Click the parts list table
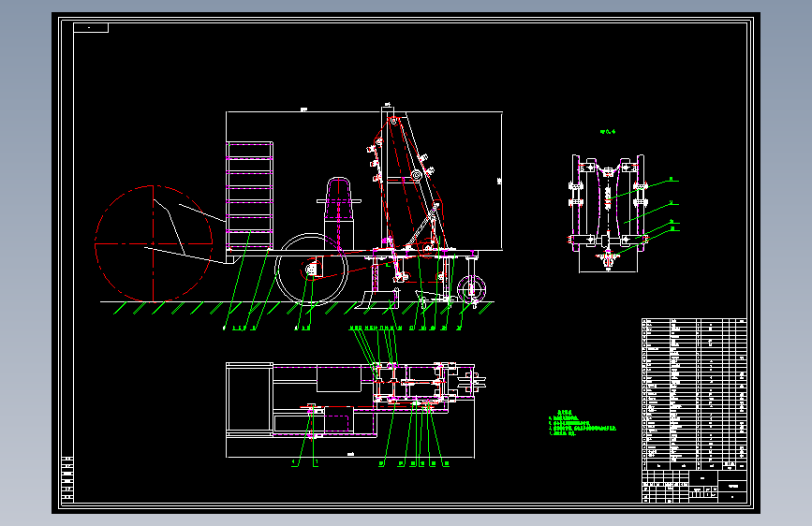This screenshot has width=812, height=526. pos(694,394)
